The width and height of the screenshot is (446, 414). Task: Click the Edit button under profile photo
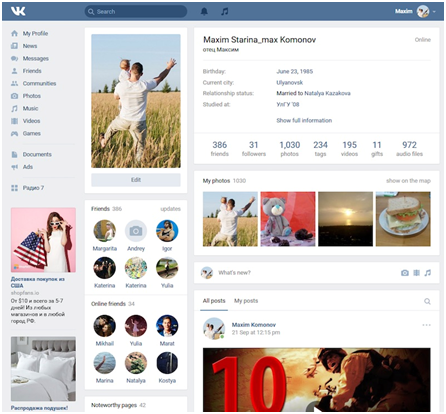coord(136,180)
